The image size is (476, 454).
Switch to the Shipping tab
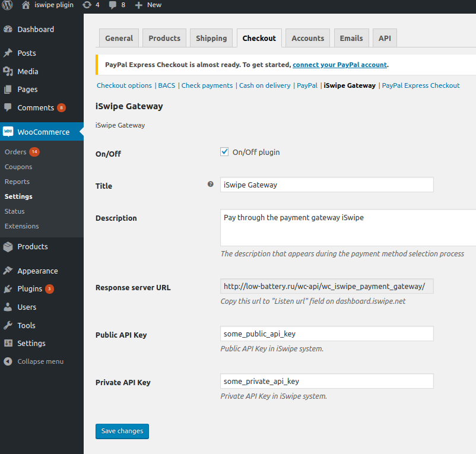pyautogui.click(x=211, y=38)
